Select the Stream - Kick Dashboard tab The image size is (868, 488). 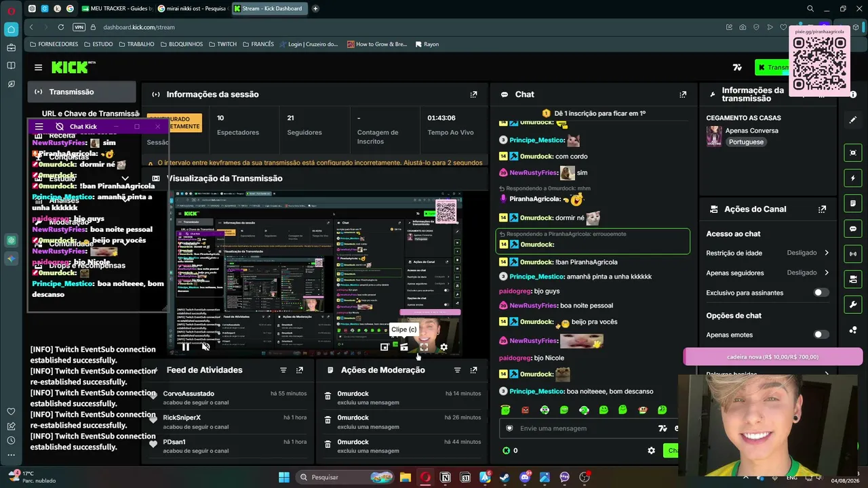click(270, 9)
